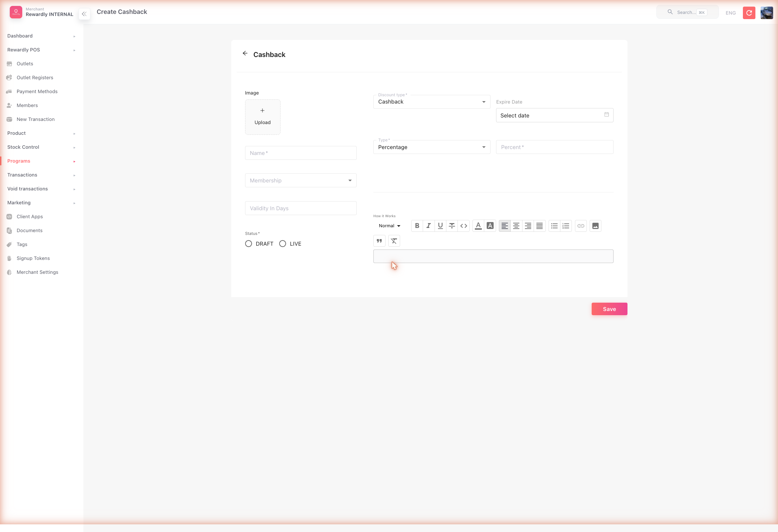Toggle bold formatting in editor
Viewport: 778px width, 532px height.
click(x=417, y=226)
